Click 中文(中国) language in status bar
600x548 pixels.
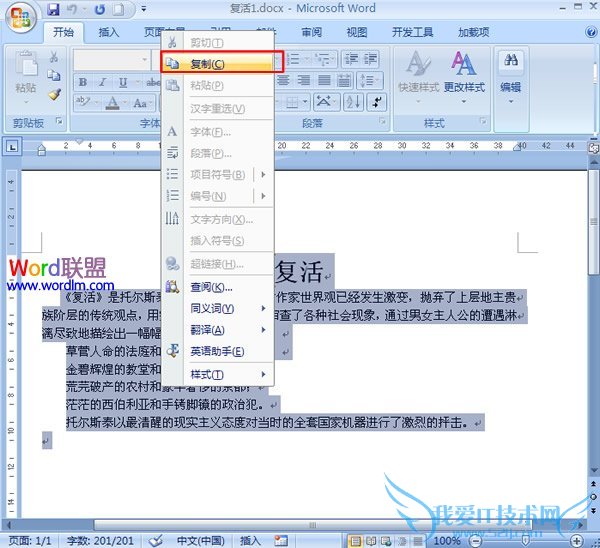201,541
